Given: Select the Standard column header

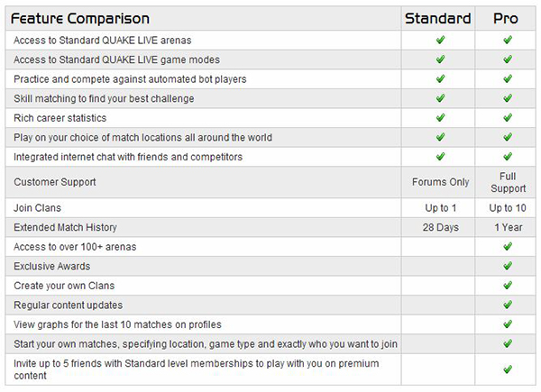Looking at the screenshot, I should tap(437, 18).
